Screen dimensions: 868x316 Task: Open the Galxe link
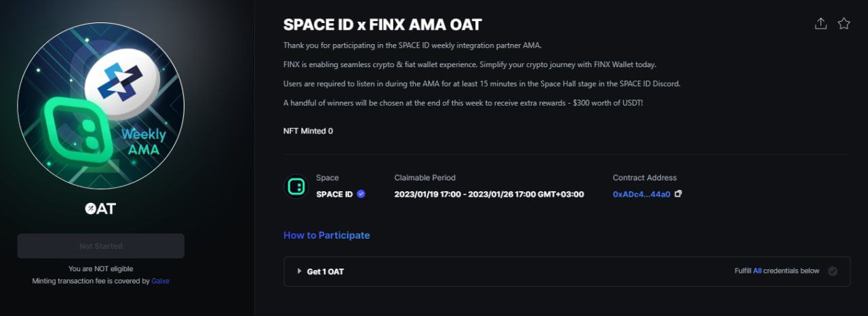pos(161,281)
